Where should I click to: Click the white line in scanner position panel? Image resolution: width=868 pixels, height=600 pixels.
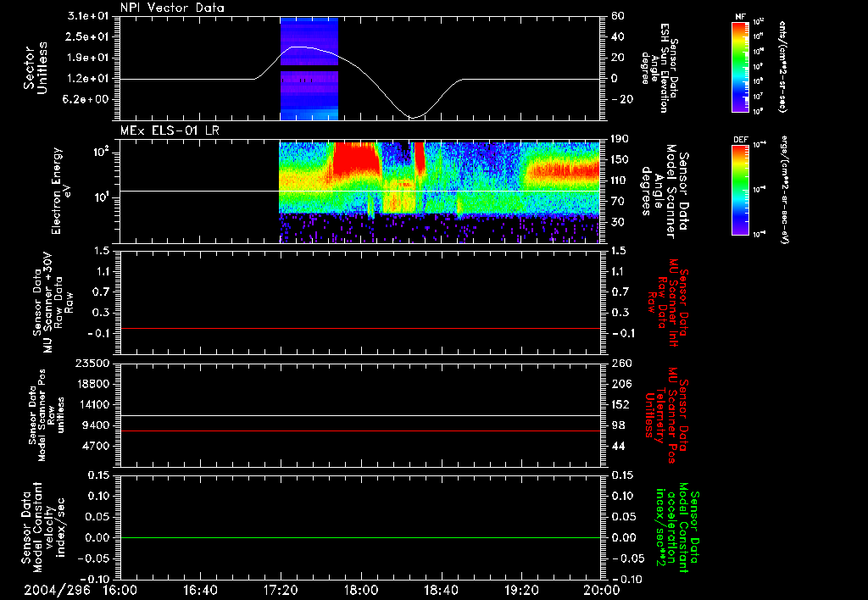coord(360,415)
